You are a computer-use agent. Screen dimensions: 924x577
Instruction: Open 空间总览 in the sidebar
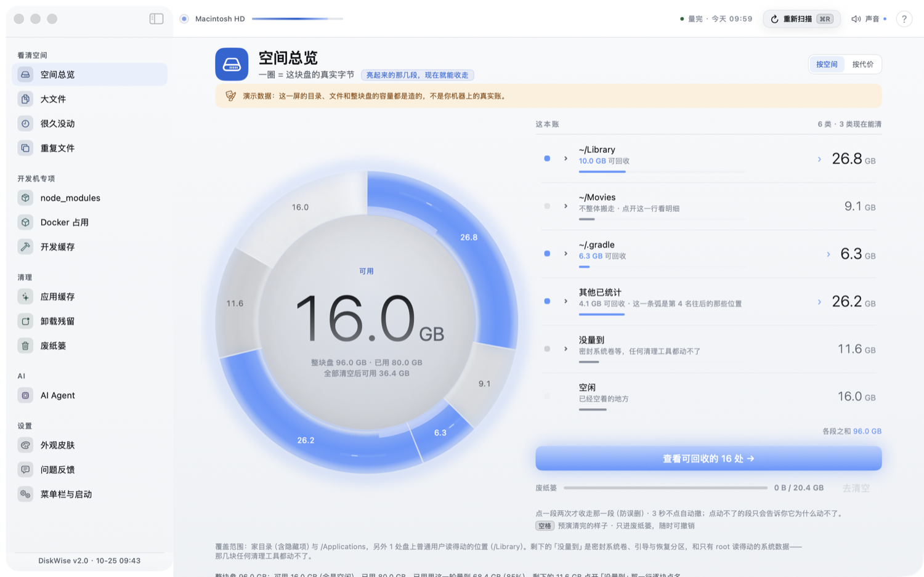click(89, 75)
